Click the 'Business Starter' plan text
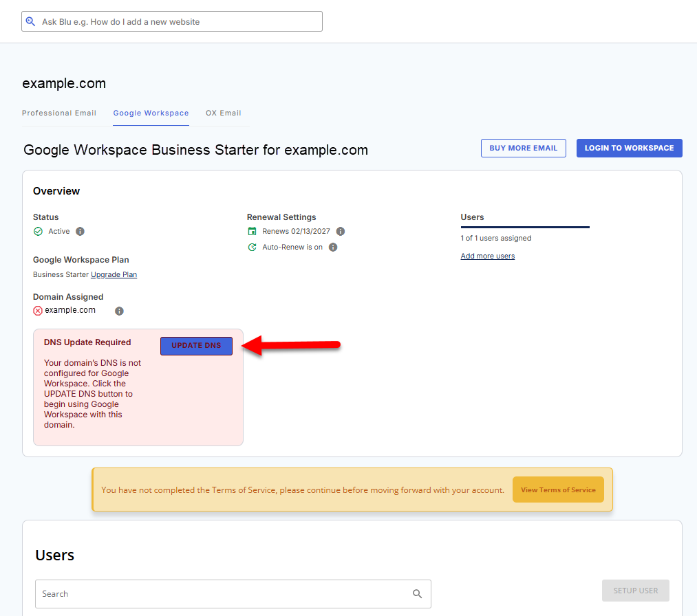Image resolution: width=697 pixels, height=616 pixels. click(61, 274)
